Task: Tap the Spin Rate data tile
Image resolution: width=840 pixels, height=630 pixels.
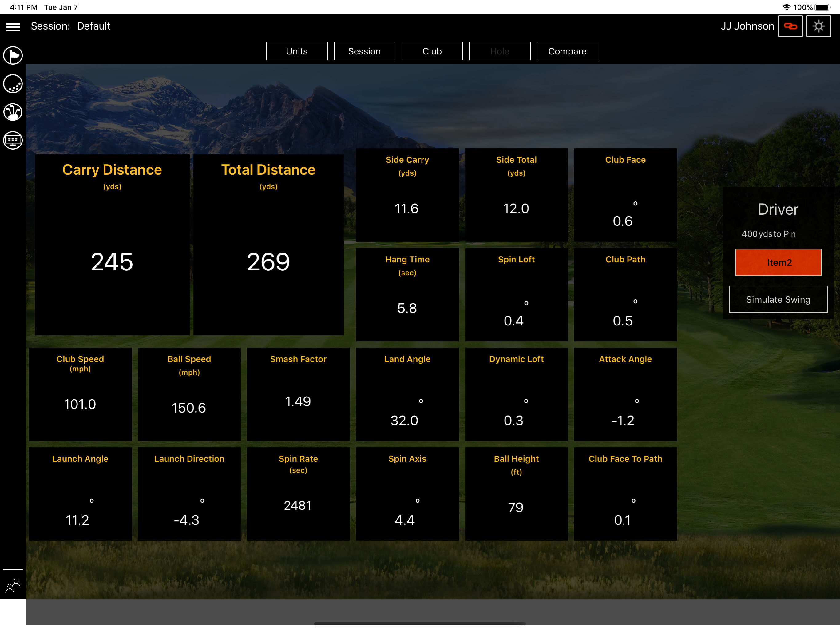Action: point(298,494)
